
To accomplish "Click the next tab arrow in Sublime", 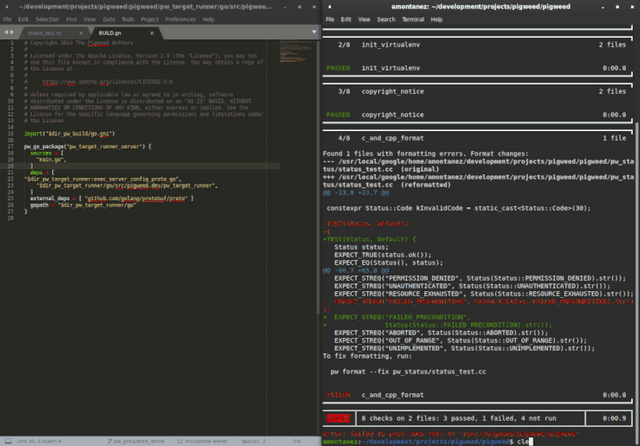I will click(12, 32).
